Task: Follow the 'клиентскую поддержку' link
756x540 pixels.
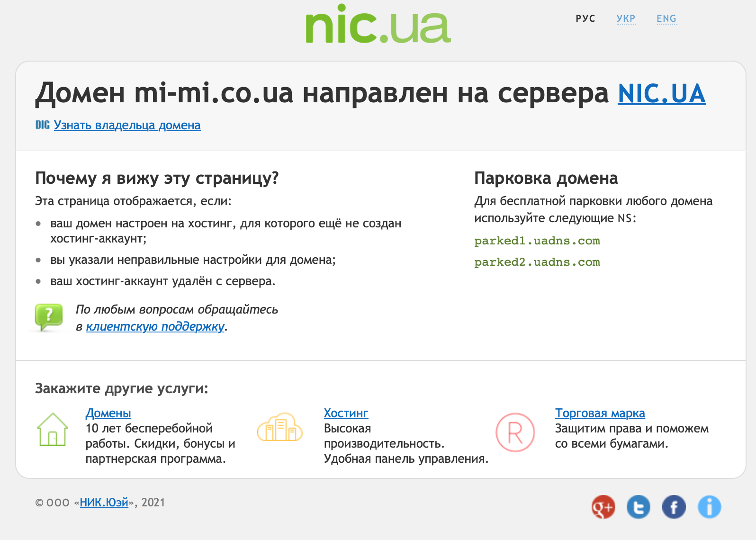Action: (155, 326)
